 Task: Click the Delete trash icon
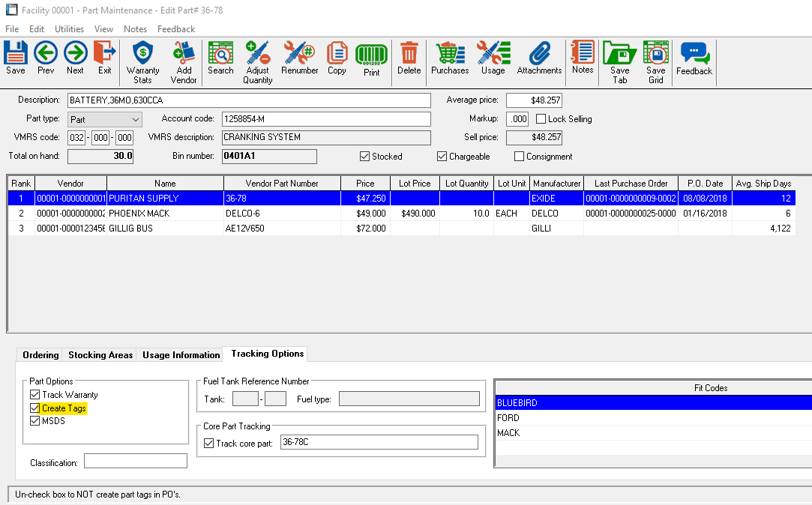(x=409, y=58)
